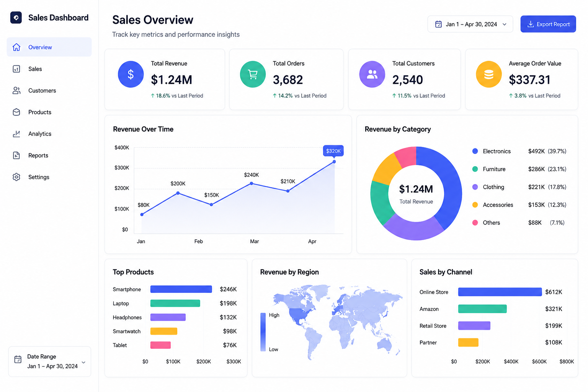Click the Overview home icon
Viewport: 588px width, 392px height.
pos(16,47)
